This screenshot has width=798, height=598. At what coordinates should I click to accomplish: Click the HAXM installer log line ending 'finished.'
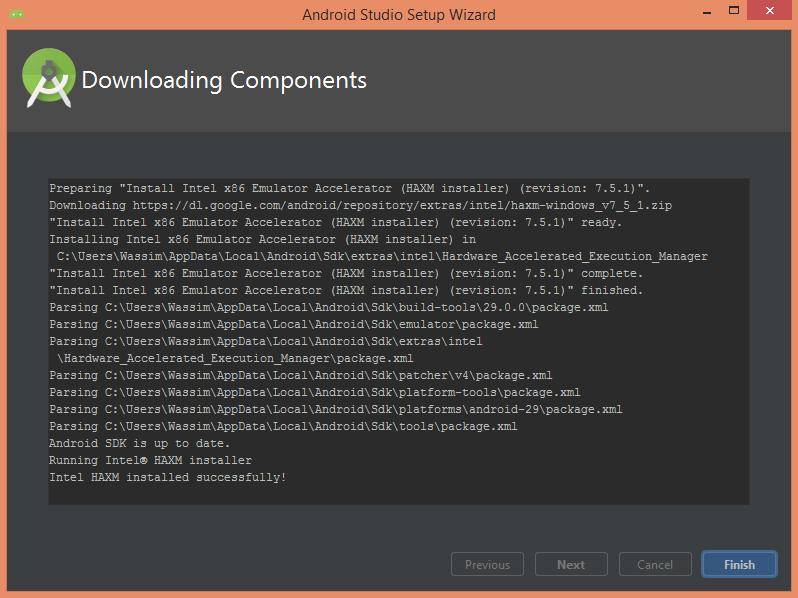pos(346,290)
